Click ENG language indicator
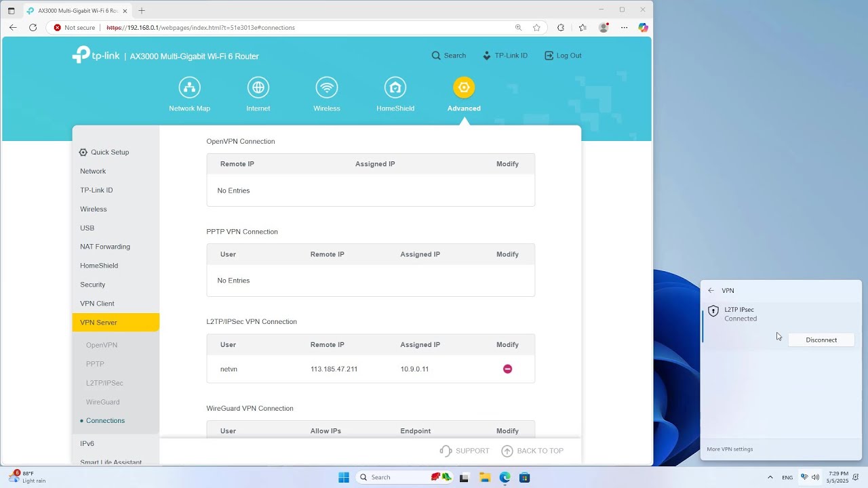 coord(787,478)
